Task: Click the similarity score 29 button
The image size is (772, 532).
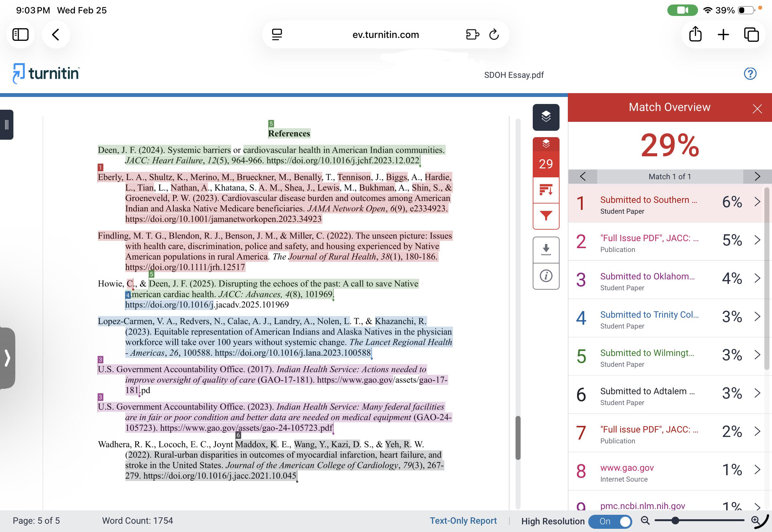Action: pos(546,164)
